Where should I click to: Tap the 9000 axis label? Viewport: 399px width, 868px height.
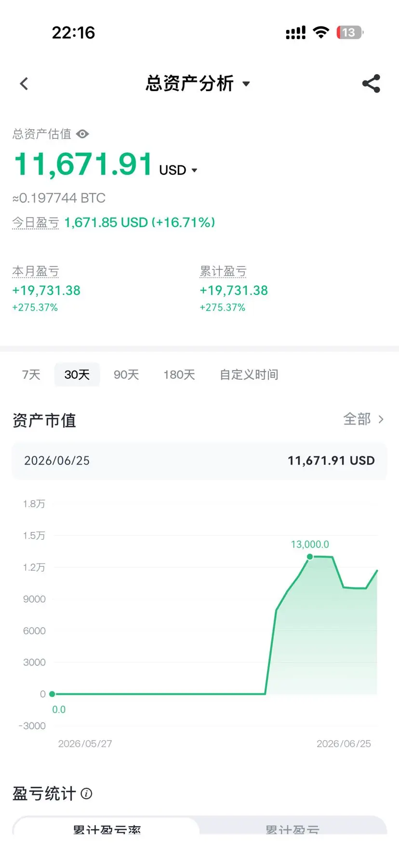pos(34,599)
